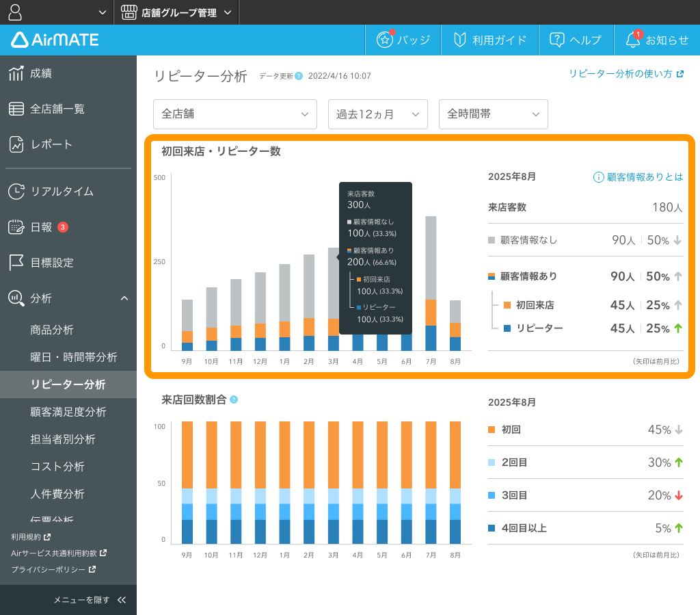Click the user account icon

[x=15, y=12]
